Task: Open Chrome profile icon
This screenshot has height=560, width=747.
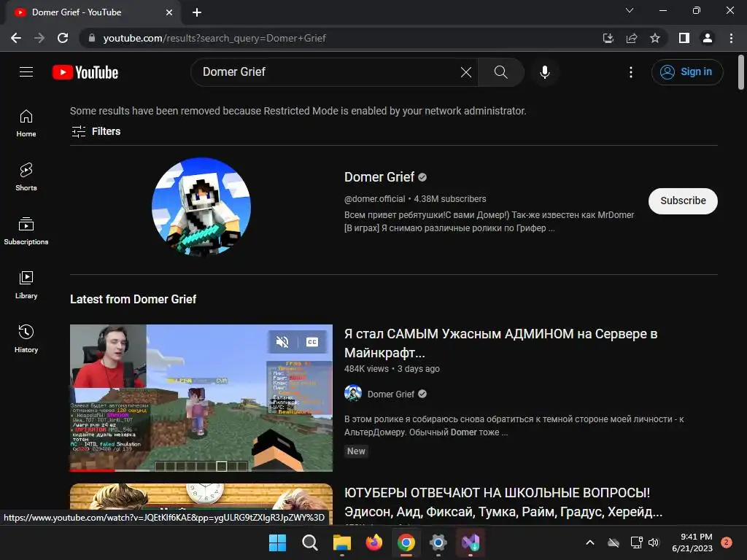Action: coord(708,38)
